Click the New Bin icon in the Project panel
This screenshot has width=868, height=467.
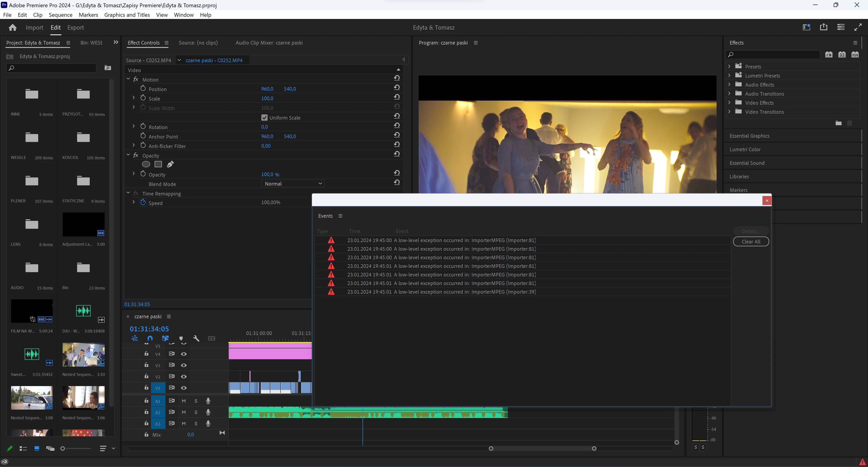pyautogui.click(x=108, y=68)
